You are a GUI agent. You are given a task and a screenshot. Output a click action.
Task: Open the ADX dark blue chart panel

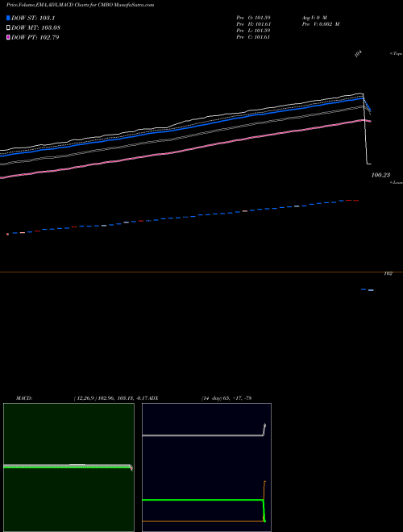point(206,468)
